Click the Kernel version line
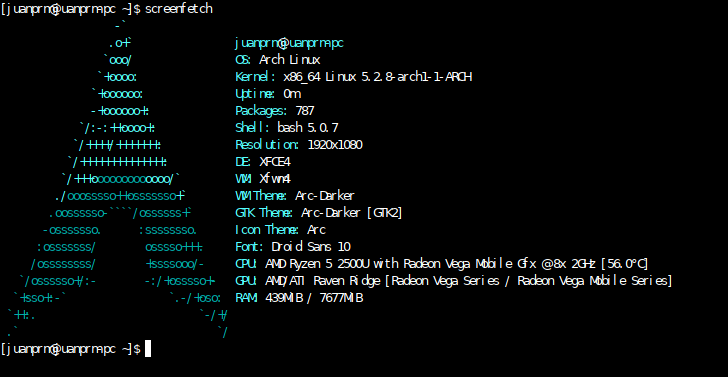 click(x=354, y=77)
